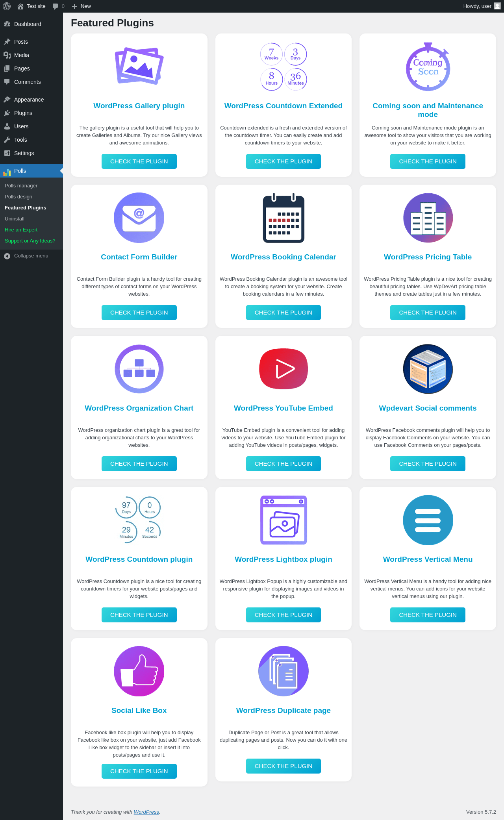Viewport: 504px width, 820px height.
Task: Click the Coming Soon stopwatch icon
Action: [x=428, y=67]
